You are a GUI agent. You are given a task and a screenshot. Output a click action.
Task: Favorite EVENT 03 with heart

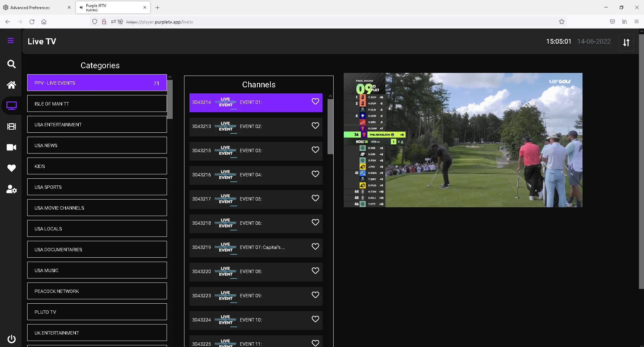point(315,149)
